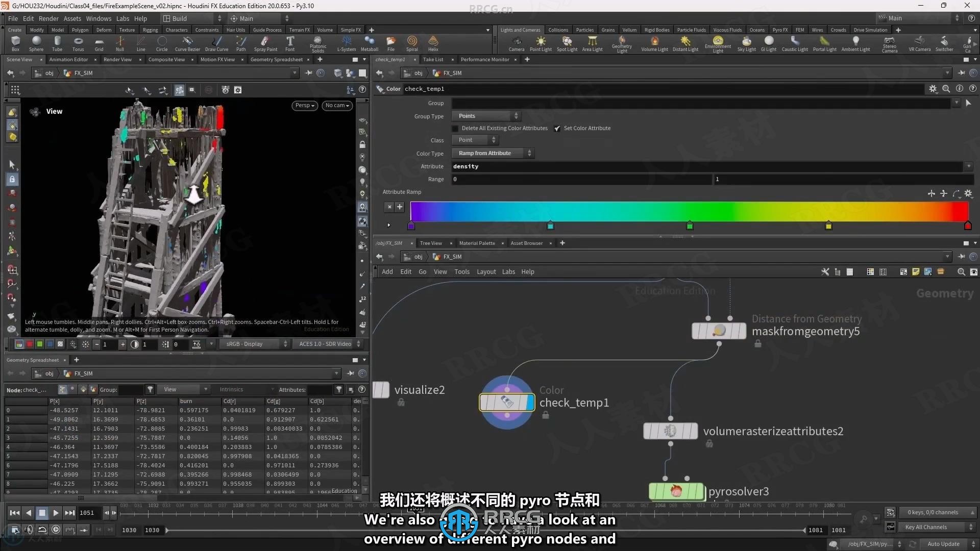
Task: Open the Render menu
Action: (48, 18)
